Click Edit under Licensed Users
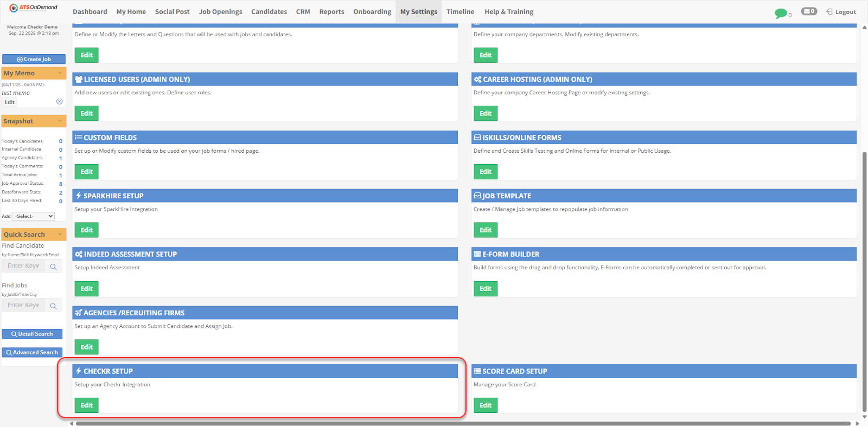The height and width of the screenshot is (427, 868). (87, 113)
